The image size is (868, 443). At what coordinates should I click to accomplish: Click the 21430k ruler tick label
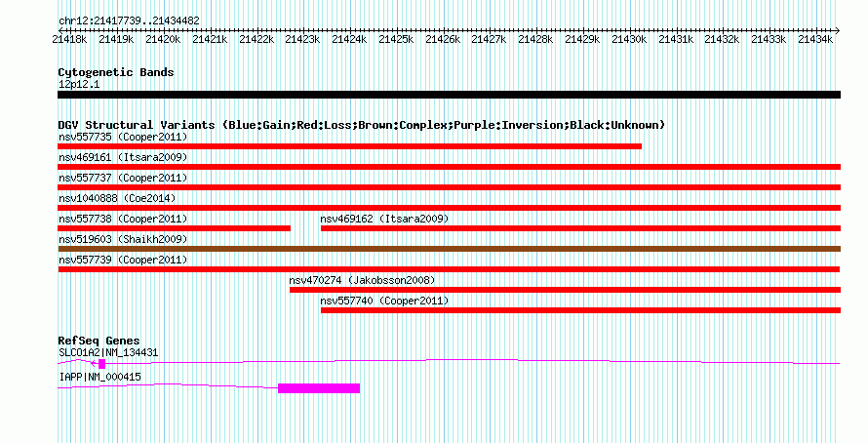tap(629, 40)
